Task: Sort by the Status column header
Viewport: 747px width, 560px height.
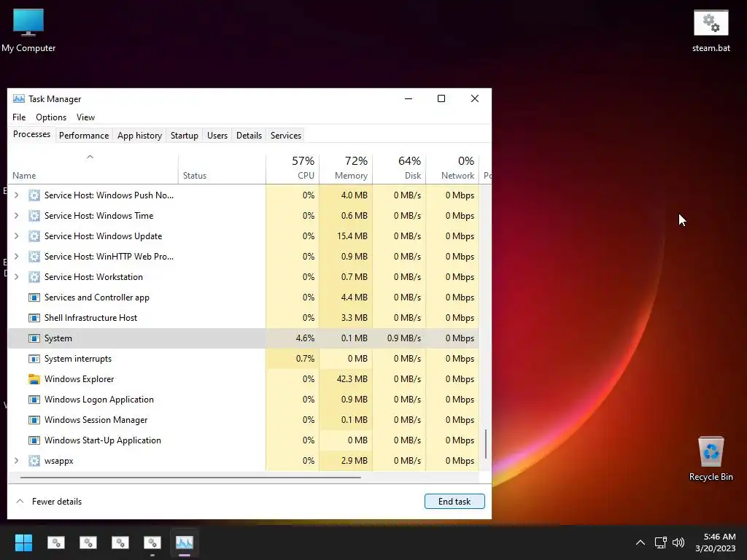Action: click(222, 168)
